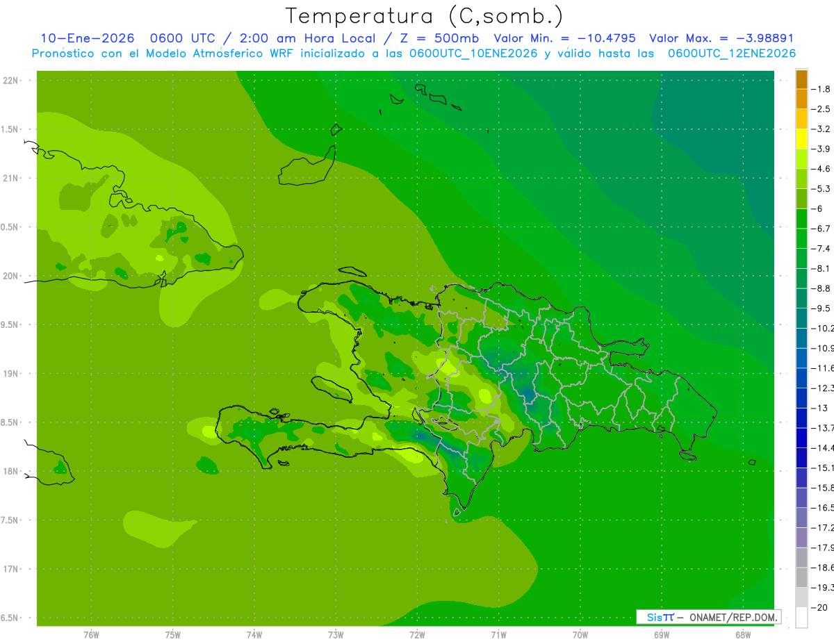The width and height of the screenshot is (834, 644).
Task: Click the brown-orange swatch atop the color scale
Action: (801, 79)
